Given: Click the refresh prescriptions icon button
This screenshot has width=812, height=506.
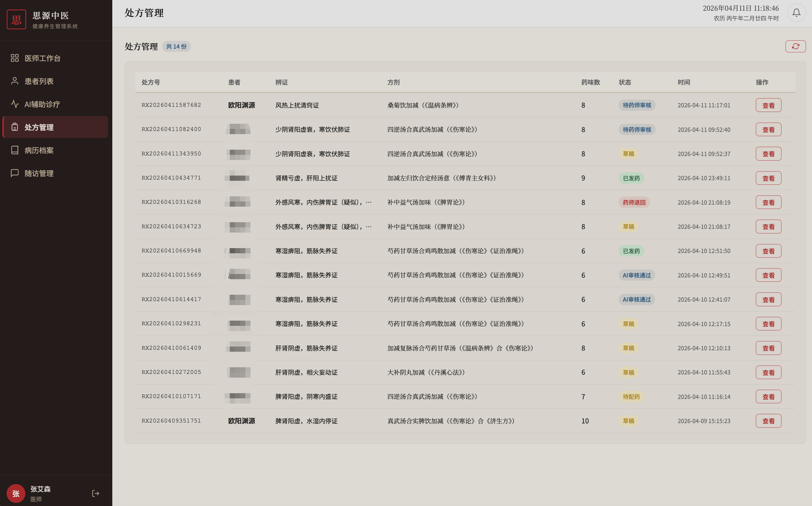Looking at the screenshot, I should coord(795,46).
